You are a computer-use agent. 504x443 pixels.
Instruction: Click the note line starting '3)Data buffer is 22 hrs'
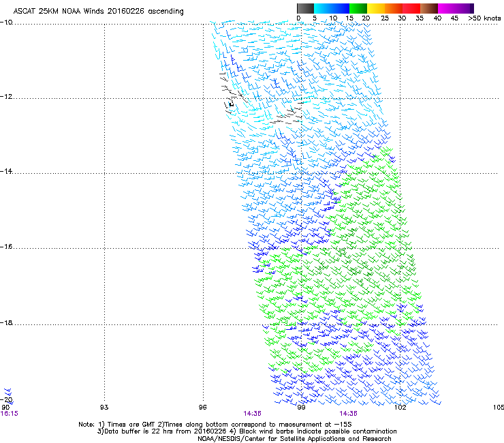pos(247,431)
